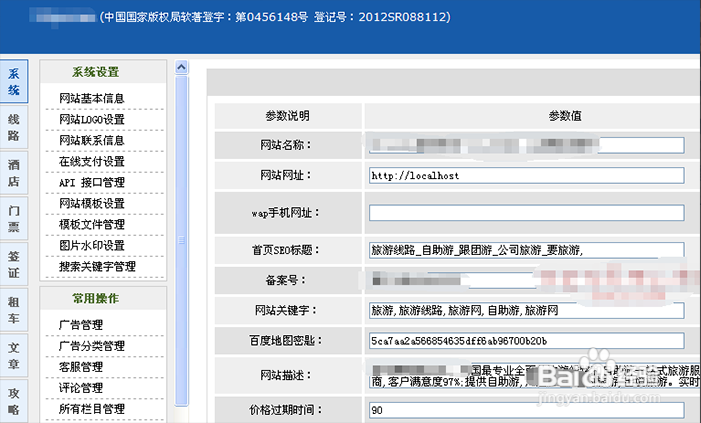Open API 接口管理

(92, 182)
